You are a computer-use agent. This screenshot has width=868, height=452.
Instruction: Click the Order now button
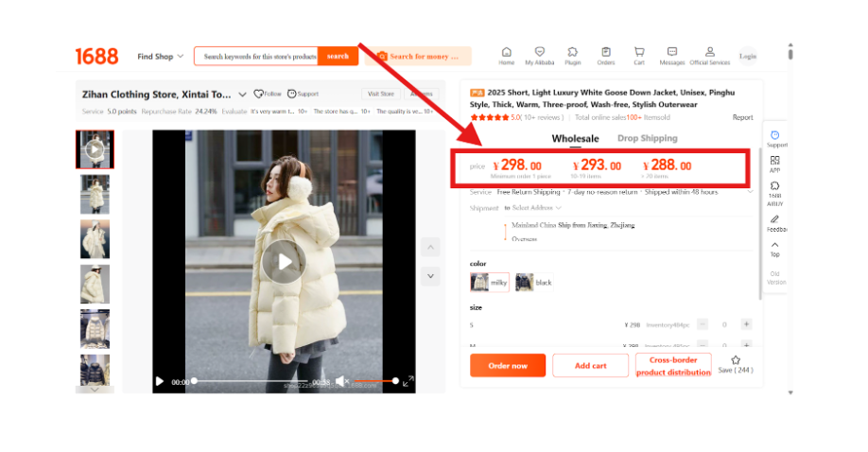pyautogui.click(x=508, y=366)
